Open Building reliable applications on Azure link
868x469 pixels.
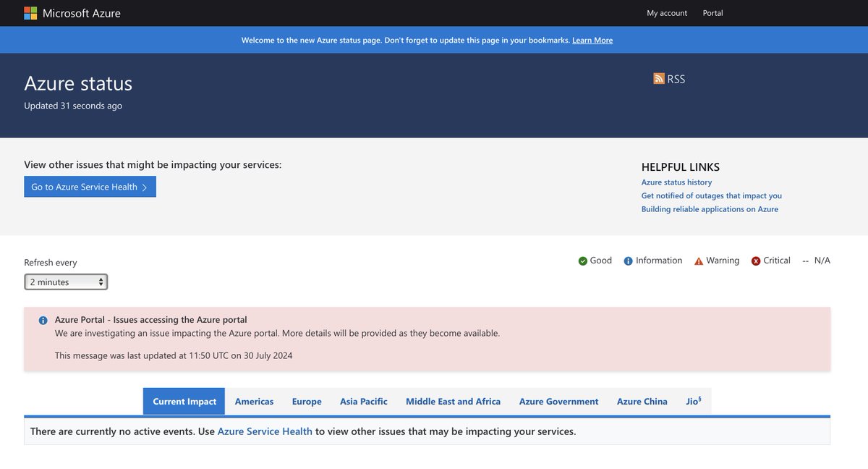(x=710, y=209)
